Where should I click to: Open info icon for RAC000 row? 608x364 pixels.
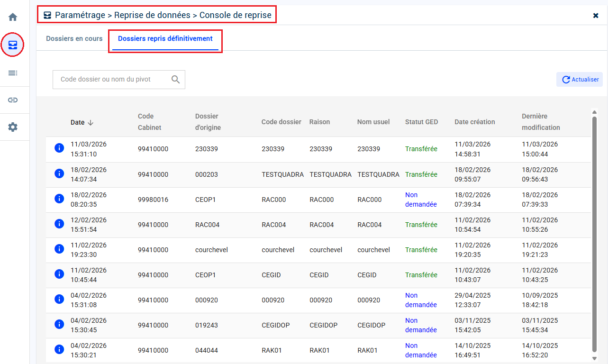[x=59, y=199]
